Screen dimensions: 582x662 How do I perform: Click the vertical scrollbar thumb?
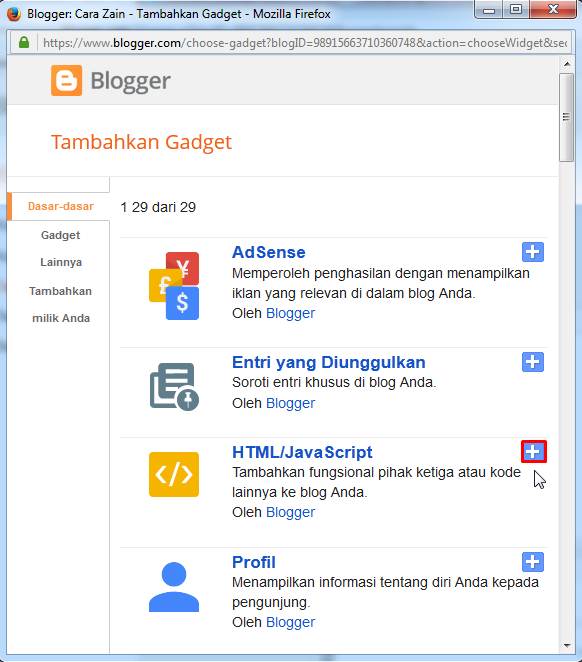(566, 117)
